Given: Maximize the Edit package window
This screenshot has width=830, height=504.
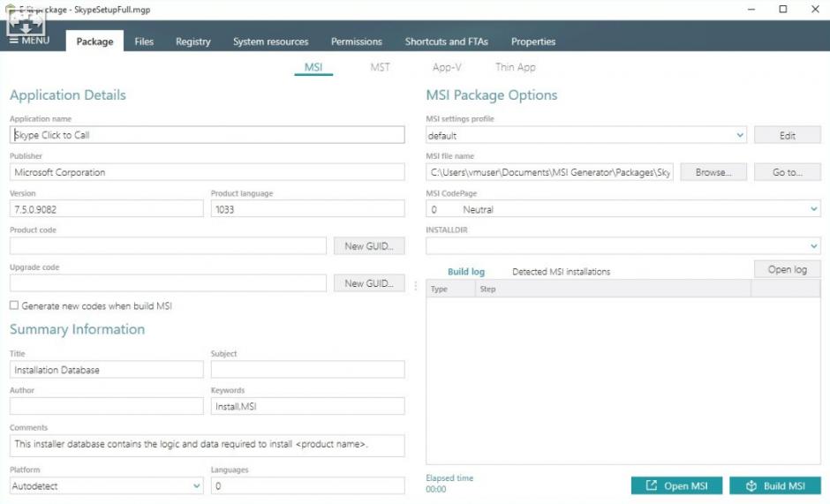Looking at the screenshot, I should coord(783,9).
